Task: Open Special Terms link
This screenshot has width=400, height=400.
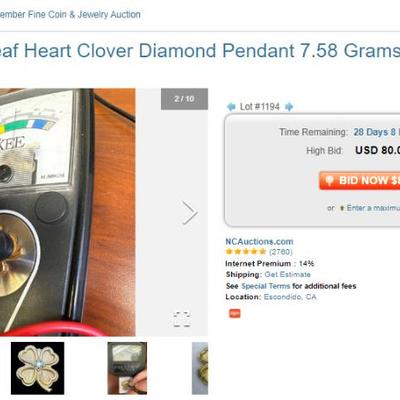Action: click(x=266, y=286)
